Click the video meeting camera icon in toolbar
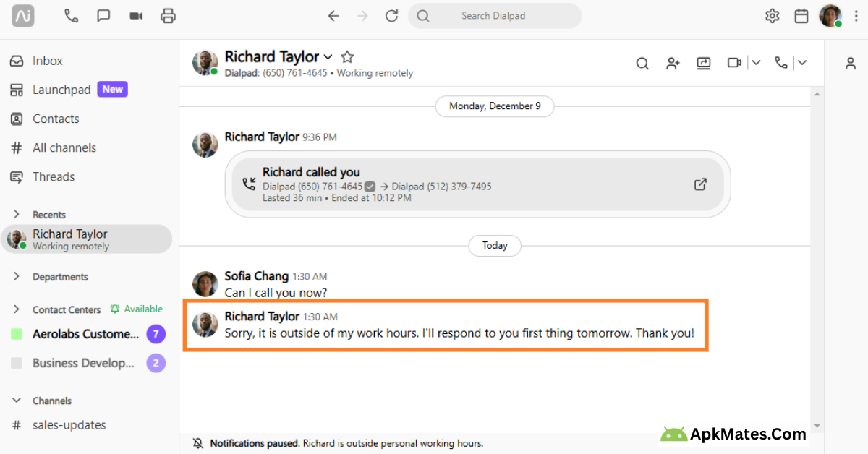Viewport: 868px width, 454px height. pyautogui.click(x=135, y=15)
